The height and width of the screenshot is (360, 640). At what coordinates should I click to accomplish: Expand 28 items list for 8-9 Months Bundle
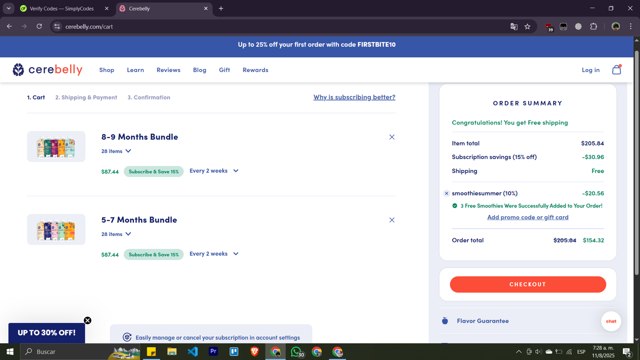(x=116, y=151)
